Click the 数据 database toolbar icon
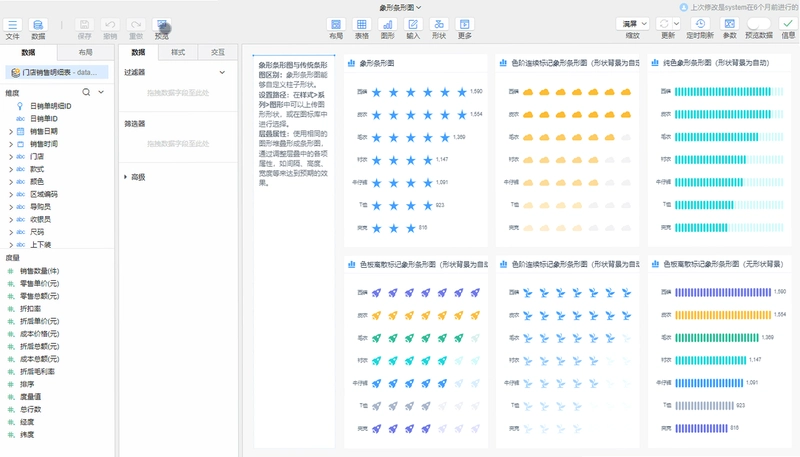The width and height of the screenshot is (800, 457). (x=38, y=25)
